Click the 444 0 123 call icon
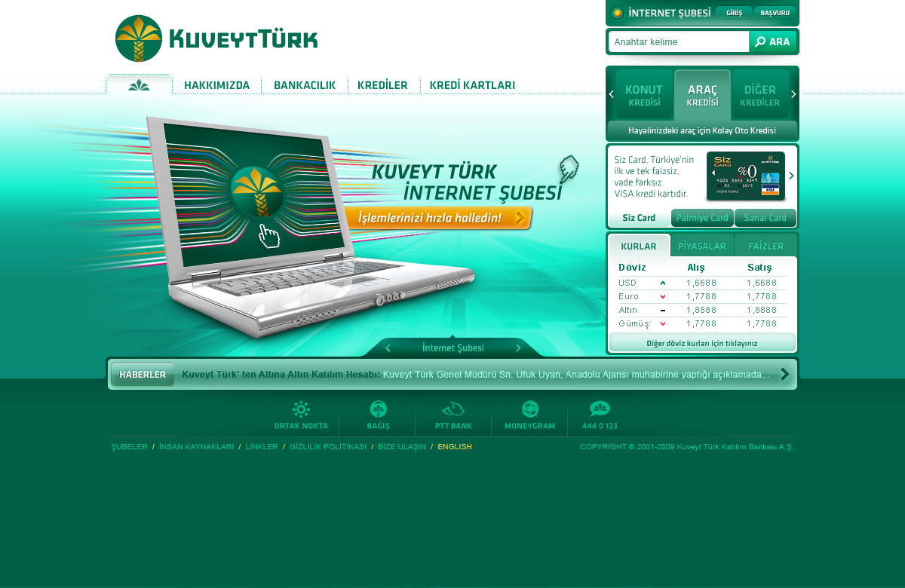 (x=600, y=410)
